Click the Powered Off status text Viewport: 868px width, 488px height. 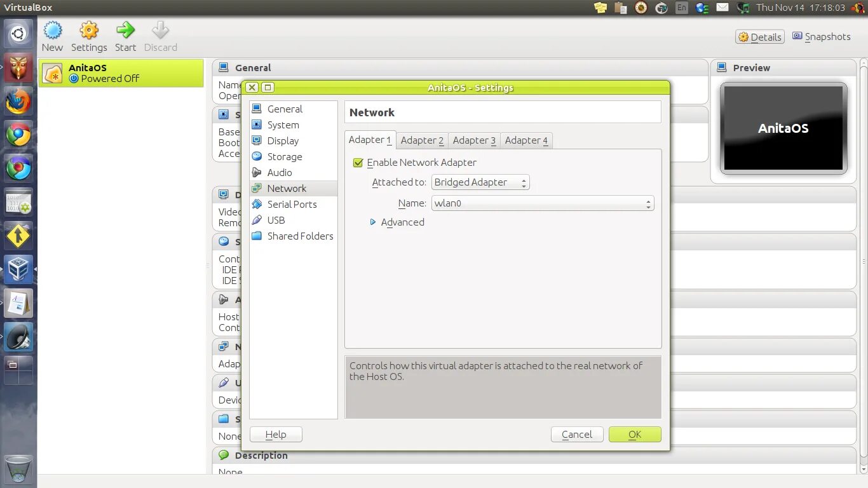pyautogui.click(x=110, y=79)
